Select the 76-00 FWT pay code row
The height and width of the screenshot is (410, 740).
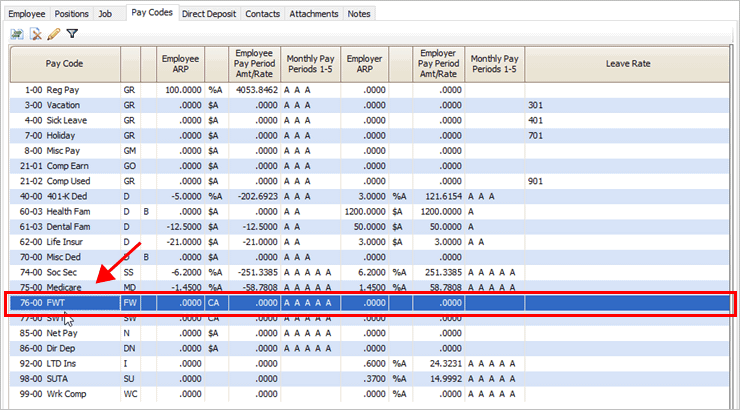65,300
